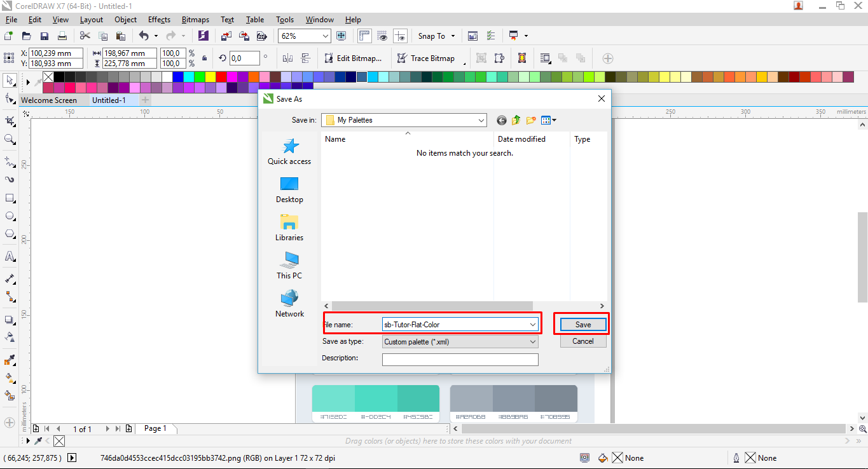Click the Save button in dialog
This screenshot has height=469, width=868.
coord(583,325)
